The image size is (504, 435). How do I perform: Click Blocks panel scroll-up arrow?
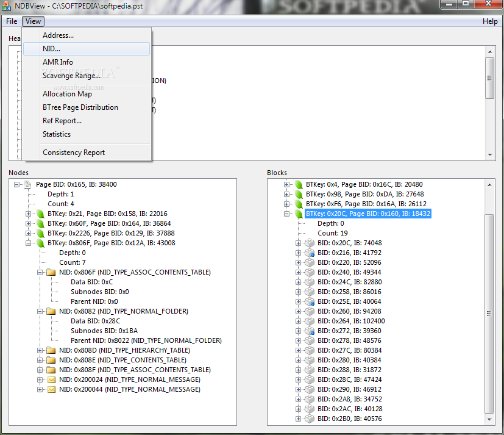(489, 185)
